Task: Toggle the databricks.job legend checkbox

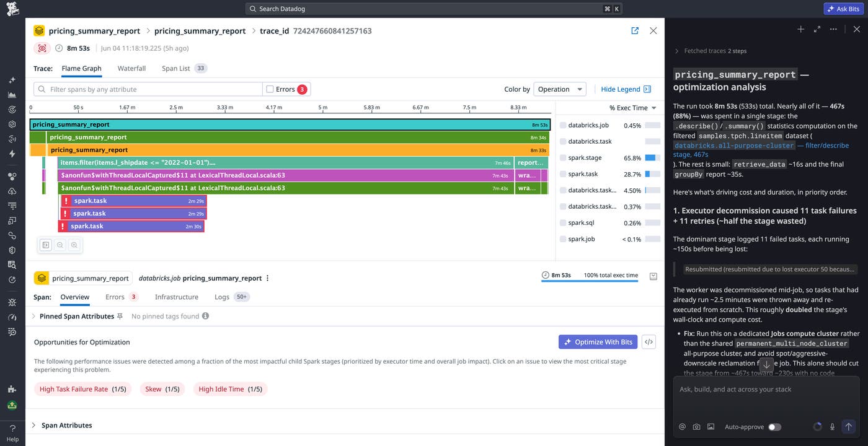Action: click(x=563, y=125)
